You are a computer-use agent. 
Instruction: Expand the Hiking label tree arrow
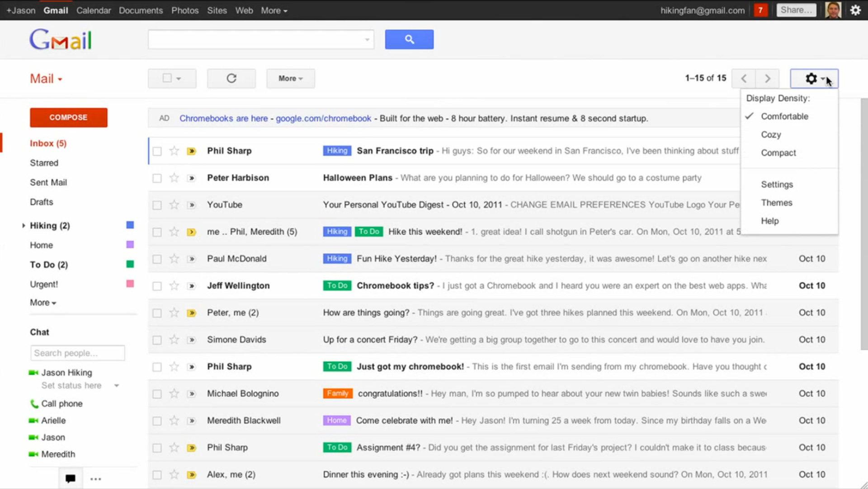coord(24,225)
